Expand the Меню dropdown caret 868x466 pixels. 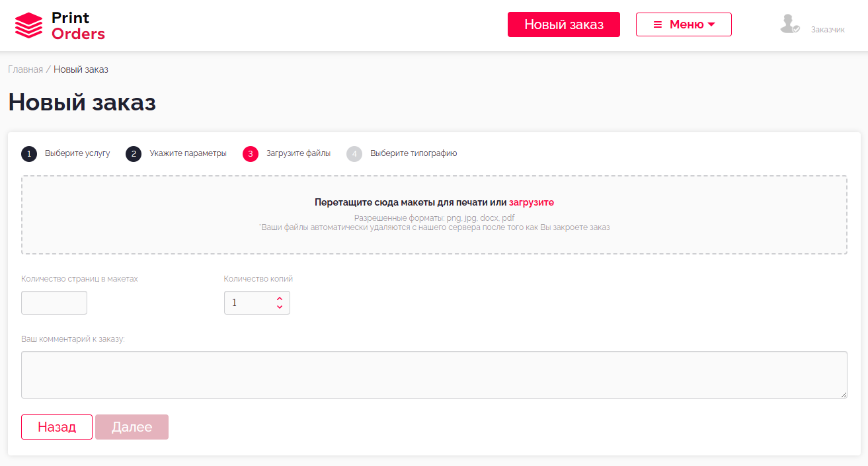click(711, 24)
